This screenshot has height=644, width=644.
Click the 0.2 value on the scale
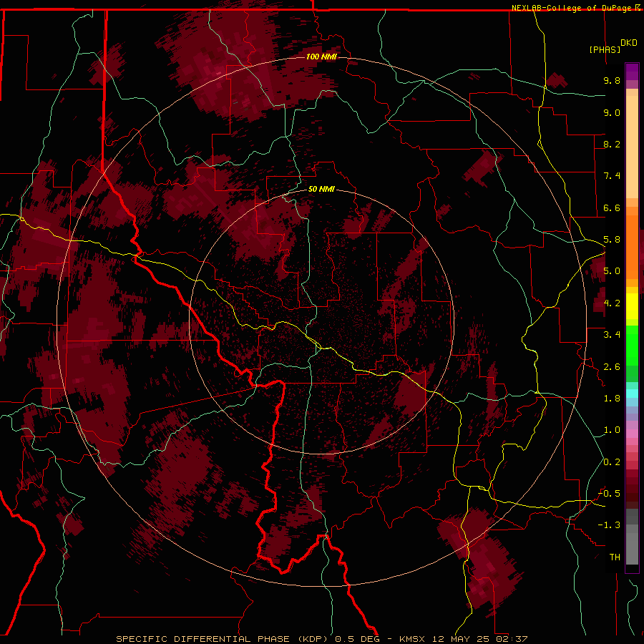pyautogui.click(x=612, y=462)
